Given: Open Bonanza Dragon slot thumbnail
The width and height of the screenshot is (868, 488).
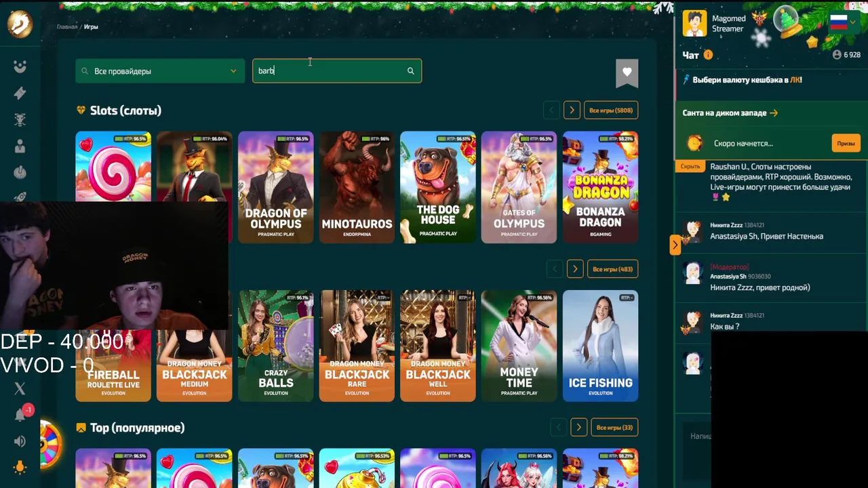Looking at the screenshot, I should pos(600,187).
